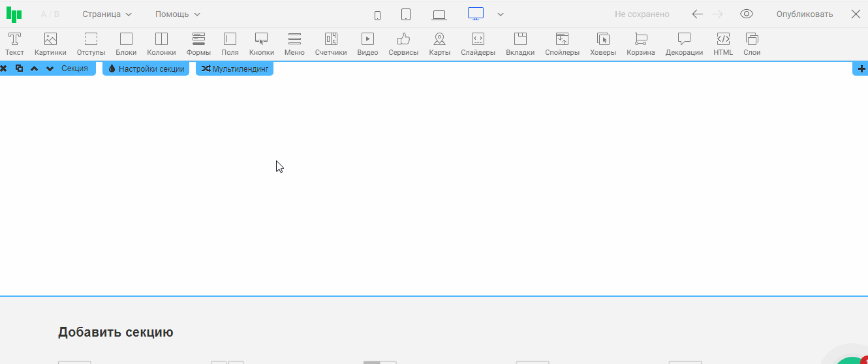Expand the device viewport chevron
This screenshot has height=364, width=868.
click(x=501, y=14)
